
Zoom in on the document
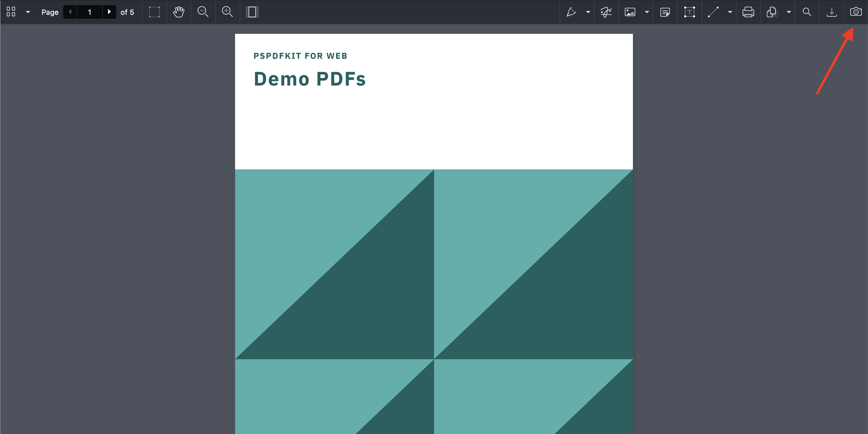click(x=228, y=12)
